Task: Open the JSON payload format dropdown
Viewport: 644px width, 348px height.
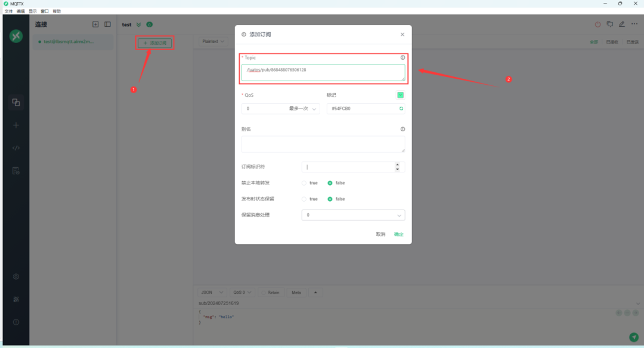Action: (212, 292)
